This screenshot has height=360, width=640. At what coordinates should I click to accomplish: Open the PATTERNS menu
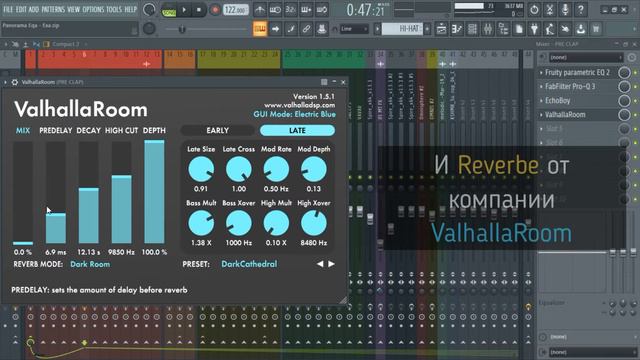[53, 9]
